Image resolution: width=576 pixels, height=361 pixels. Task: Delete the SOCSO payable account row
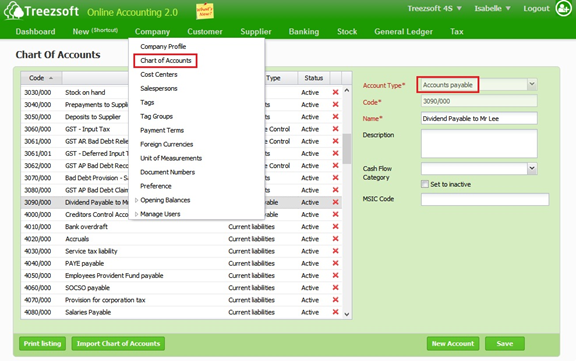coord(335,288)
